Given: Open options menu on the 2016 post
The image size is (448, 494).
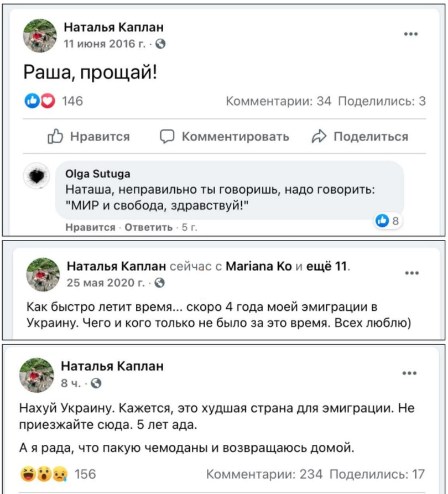Looking at the screenshot, I should click(x=411, y=34).
